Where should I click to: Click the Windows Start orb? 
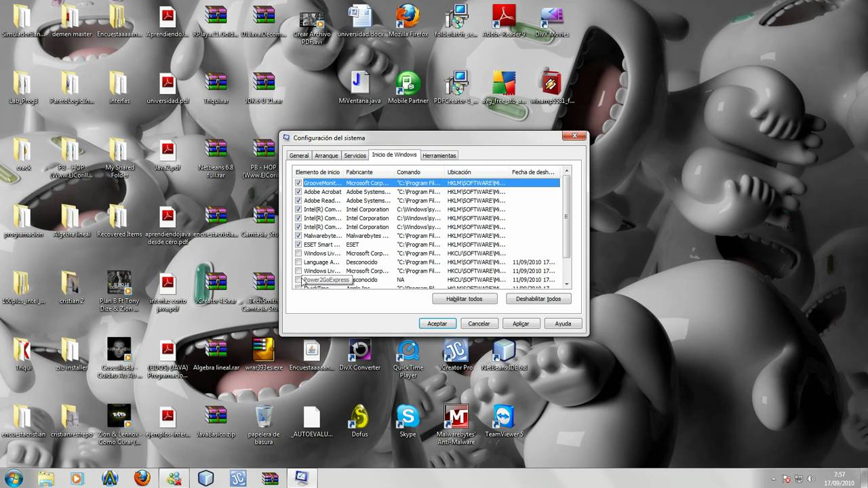coord(13,478)
